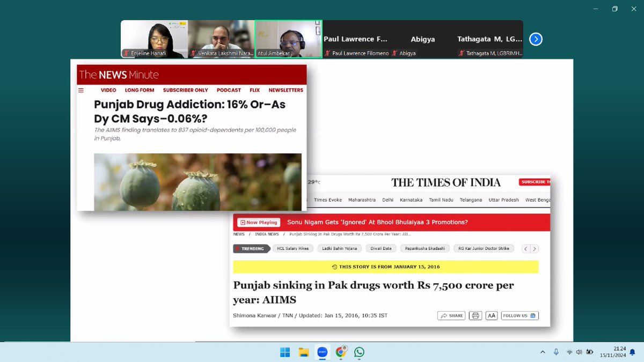Click the Punjab Drug Addiction headline
644x362 pixels.
tap(189, 112)
